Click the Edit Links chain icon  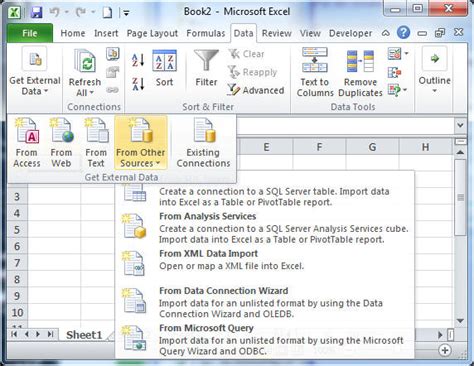113,90
